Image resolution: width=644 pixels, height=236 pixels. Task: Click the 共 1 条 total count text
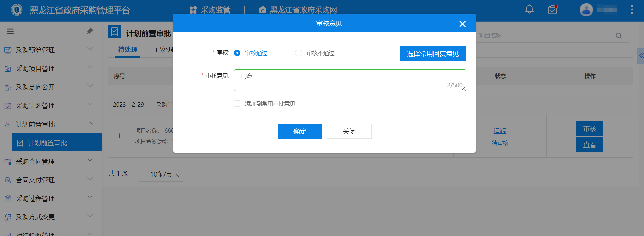(x=118, y=173)
